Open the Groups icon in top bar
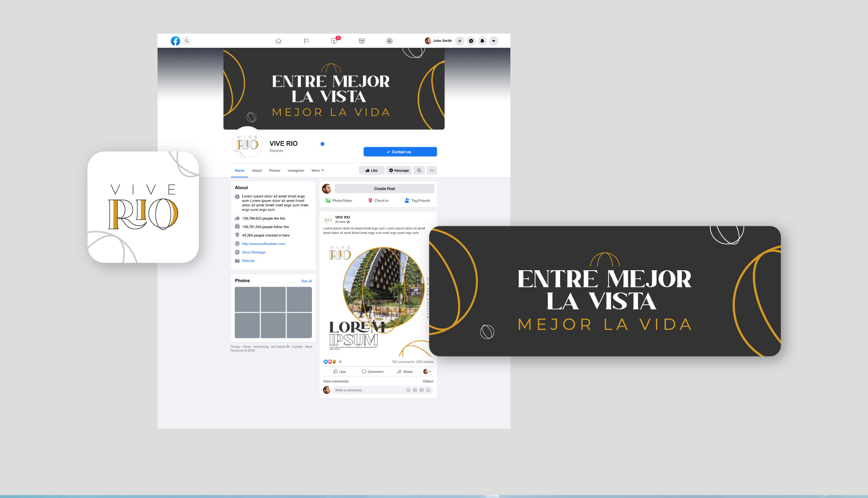The height and width of the screenshot is (498, 868). point(389,41)
